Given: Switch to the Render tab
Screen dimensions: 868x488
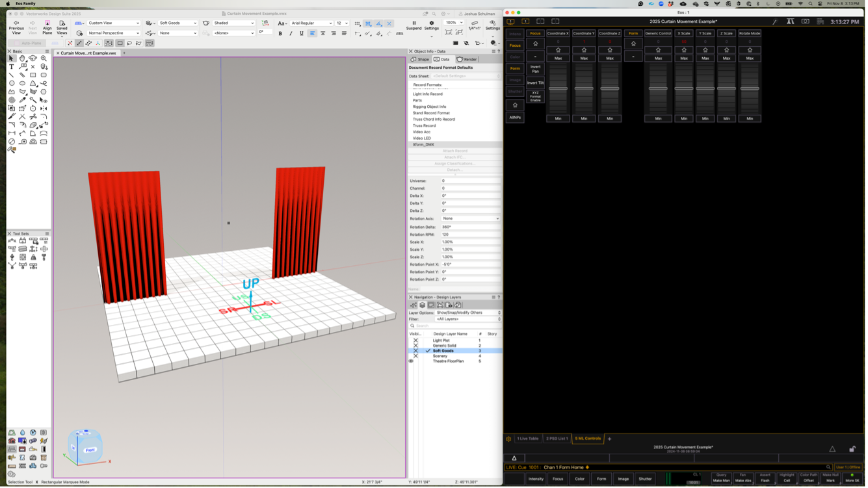Looking at the screenshot, I should click(x=467, y=59).
